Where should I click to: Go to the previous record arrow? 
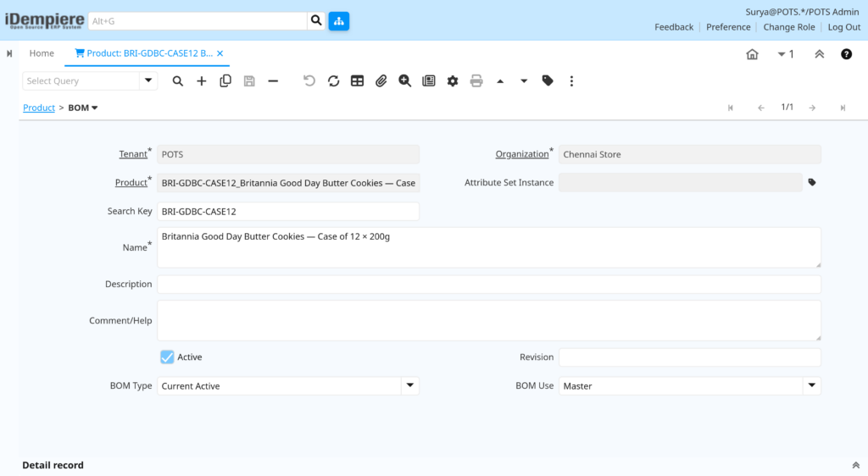click(761, 108)
